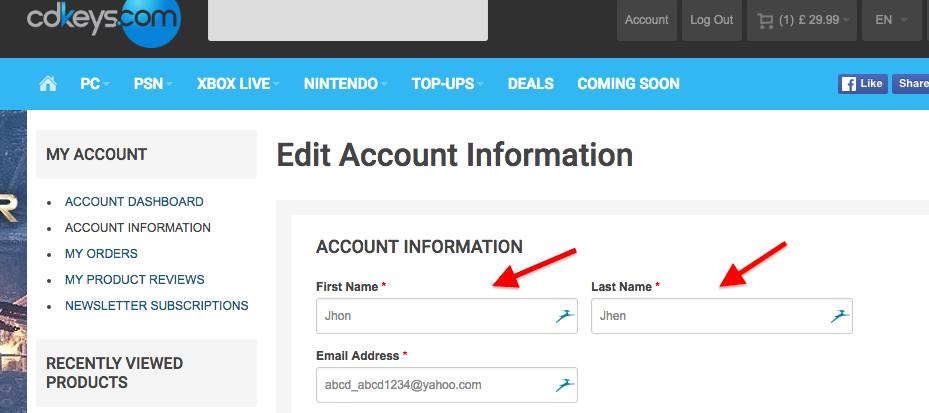Open the My Orders link

pos(101,254)
